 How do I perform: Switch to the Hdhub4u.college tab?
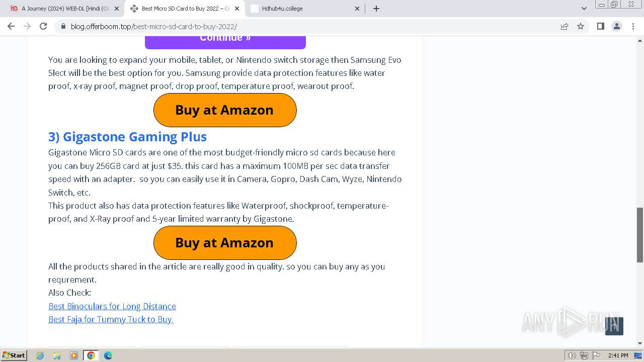click(x=304, y=9)
